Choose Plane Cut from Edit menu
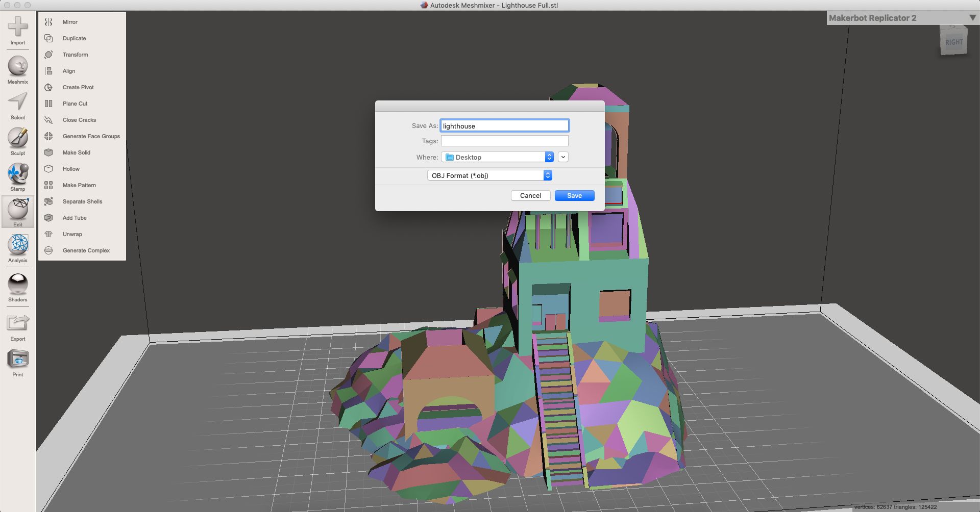The height and width of the screenshot is (512, 980). pos(75,104)
